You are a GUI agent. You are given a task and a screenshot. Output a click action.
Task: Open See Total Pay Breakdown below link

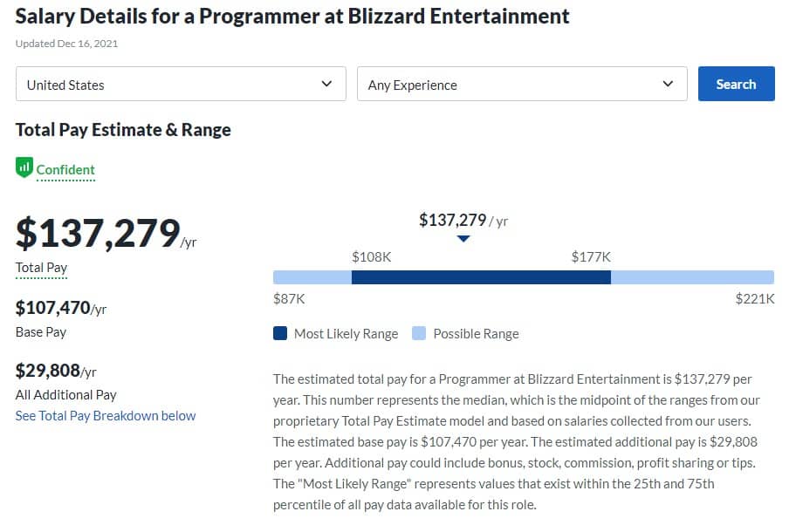[x=106, y=416]
